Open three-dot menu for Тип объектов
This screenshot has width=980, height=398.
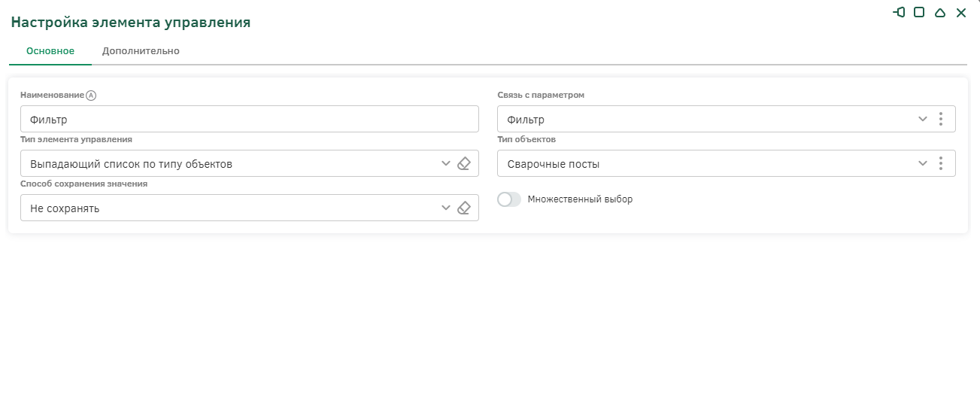pos(940,164)
